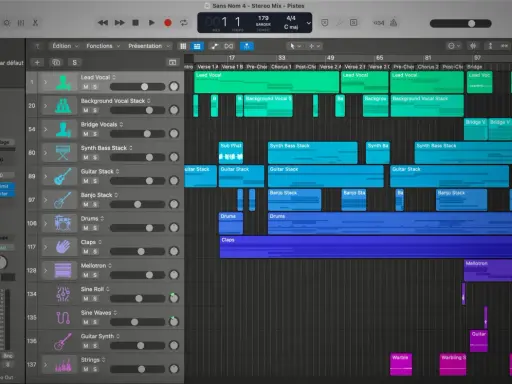Adjust the master volume slider
This screenshot has height=384, width=512.
coord(461,23)
